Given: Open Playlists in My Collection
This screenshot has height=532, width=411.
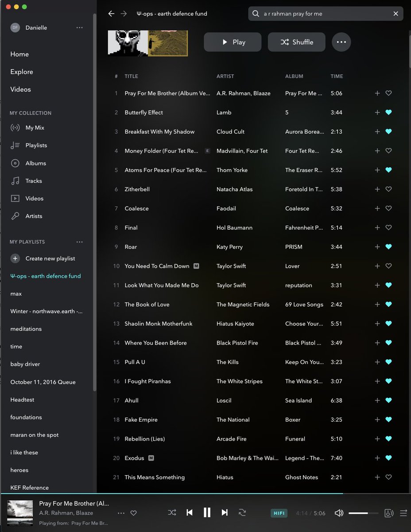Looking at the screenshot, I should click(36, 145).
